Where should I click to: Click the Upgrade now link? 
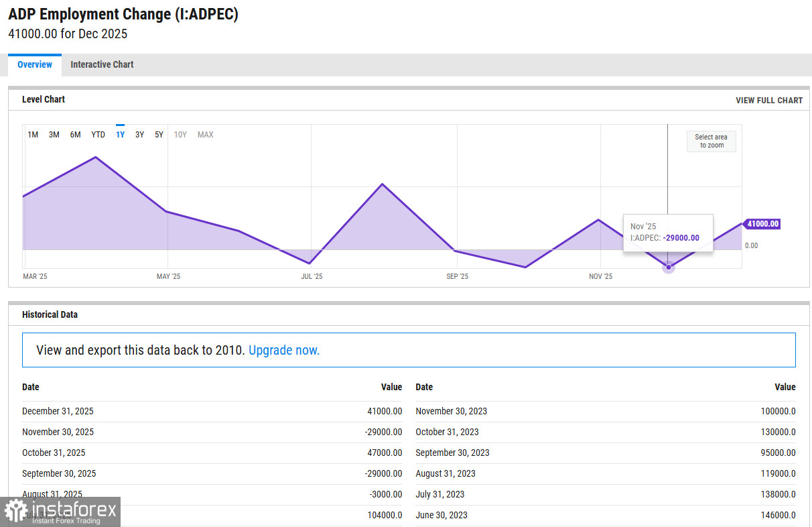[x=284, y=350]
